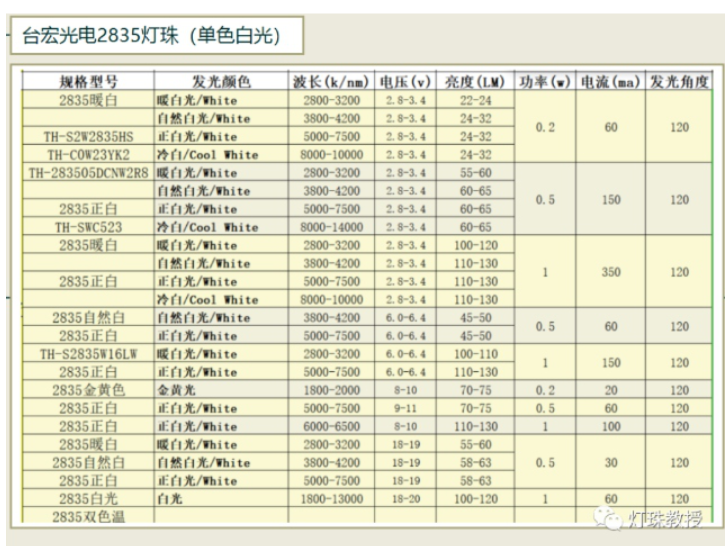Select brightness 55-60 in TH-283505DCNW2R8 row
This screenshot has width=726, height=546.
(476, 173)
